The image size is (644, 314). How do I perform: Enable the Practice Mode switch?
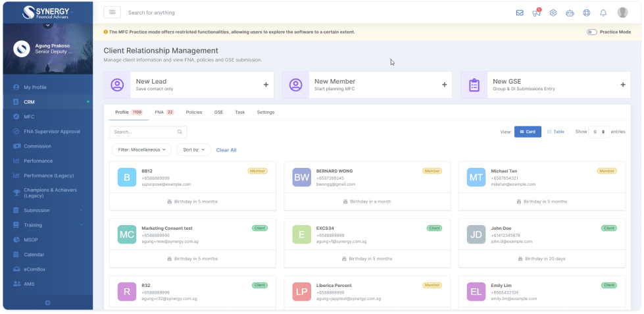pyautogui.click(x=592, y=32)
